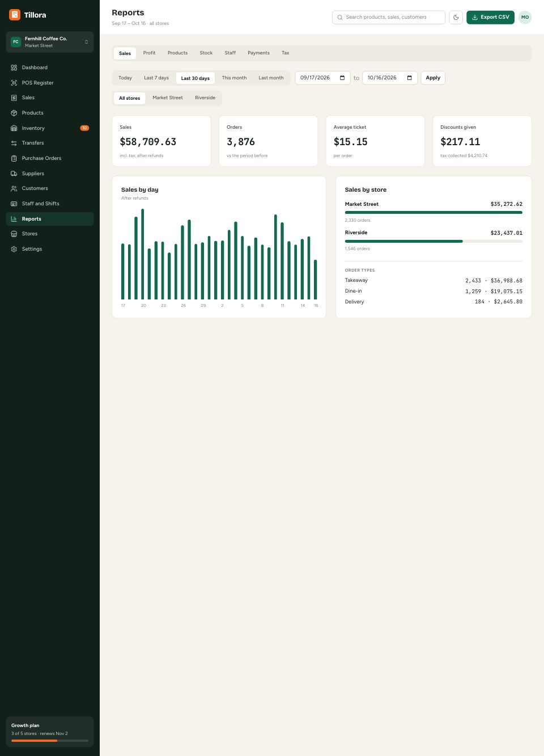This screenshot has height=756, width=544.
Task: Click the Riverside sales progress bar
Action: [x=433, y=241]
